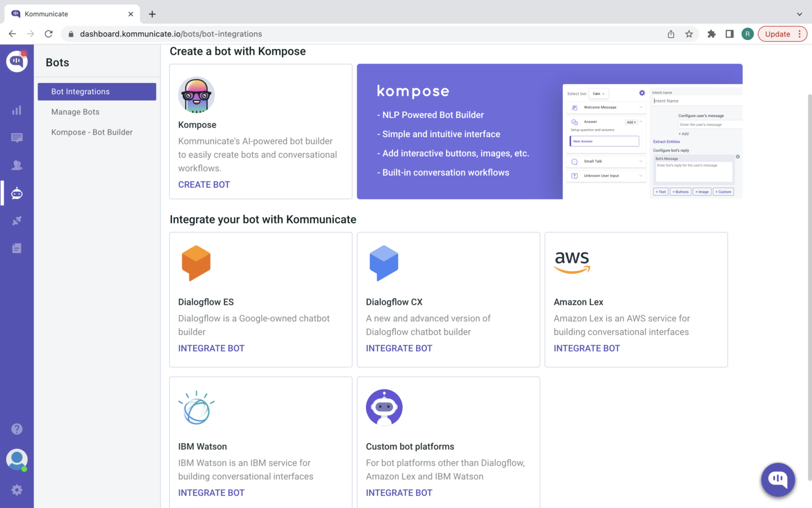812x508 pixels.
Task: Open the help question-mark icon
Action: [16, 429]
